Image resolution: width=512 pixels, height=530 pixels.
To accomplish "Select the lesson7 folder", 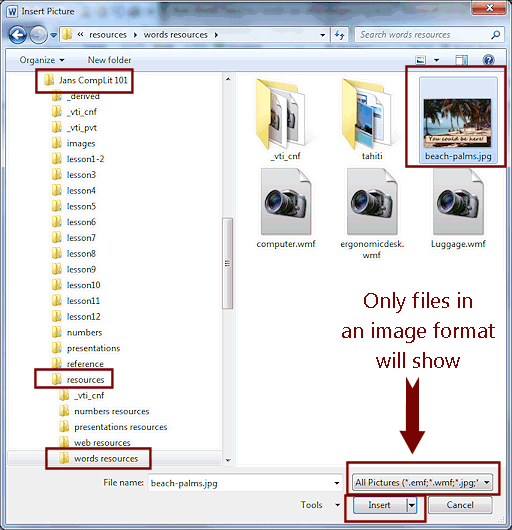I will pos(74,238).
